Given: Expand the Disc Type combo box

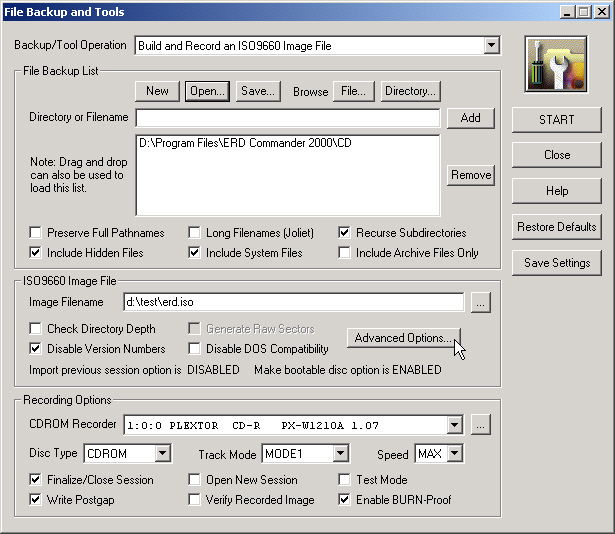Looking at the screenshot, I should 161,454.
